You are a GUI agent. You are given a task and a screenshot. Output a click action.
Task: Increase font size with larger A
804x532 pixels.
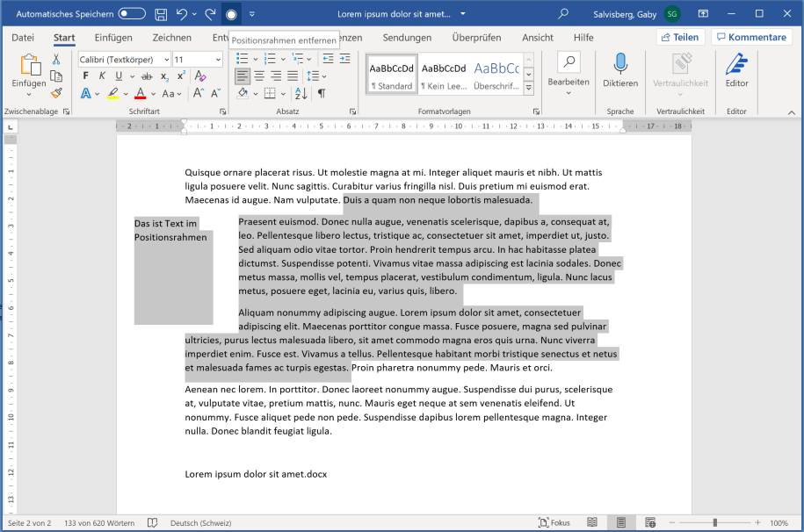click(198, 93)
